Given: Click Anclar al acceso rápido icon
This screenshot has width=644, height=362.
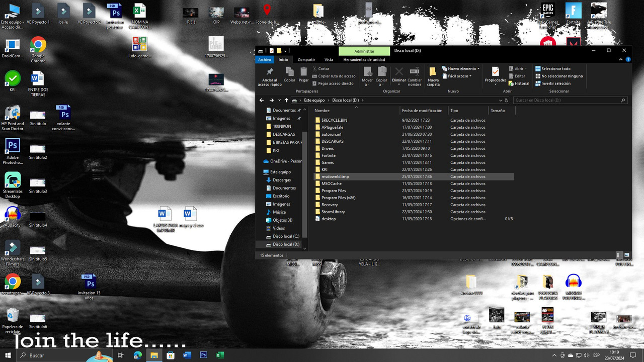Looking at the screenshot, I should (270, 76).
